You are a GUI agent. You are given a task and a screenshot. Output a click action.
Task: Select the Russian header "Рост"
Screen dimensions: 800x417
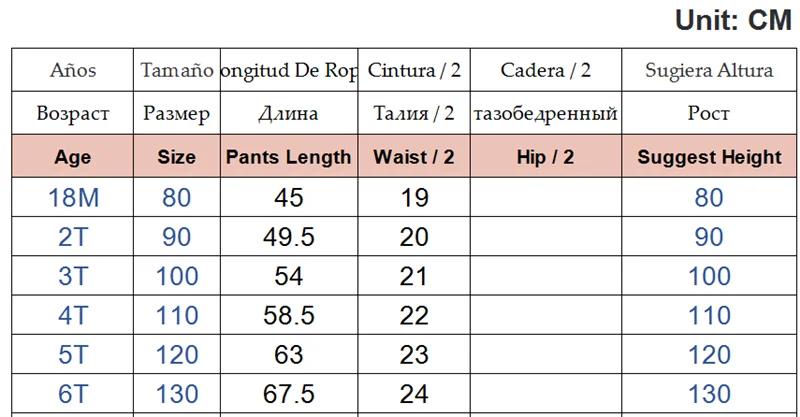(709, 113)
